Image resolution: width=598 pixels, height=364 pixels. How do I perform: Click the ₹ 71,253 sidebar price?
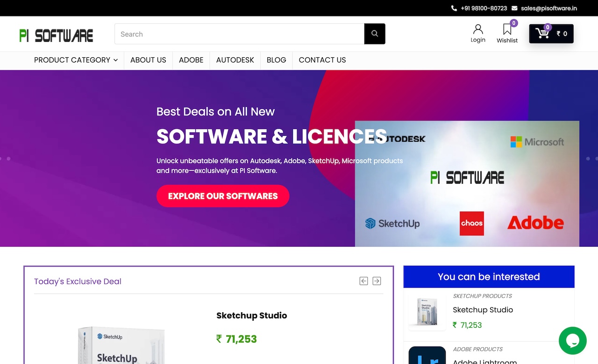[x=467, y=325]
